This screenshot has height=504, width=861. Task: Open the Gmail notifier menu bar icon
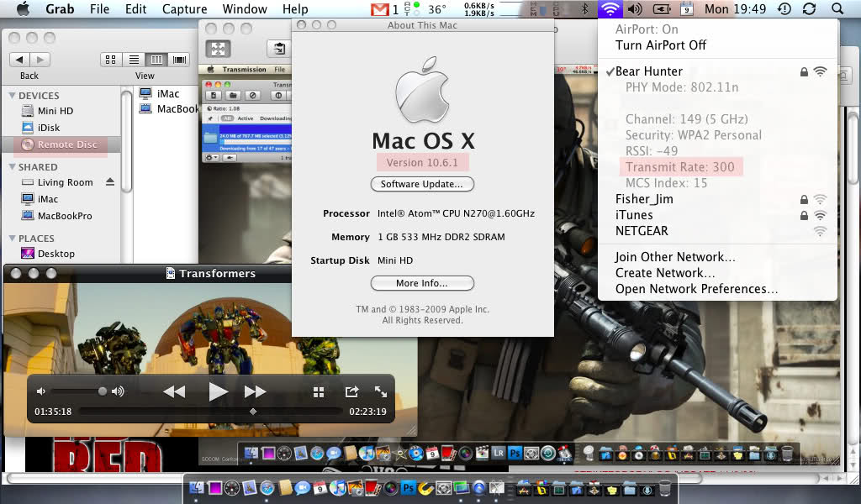[380, 9]
